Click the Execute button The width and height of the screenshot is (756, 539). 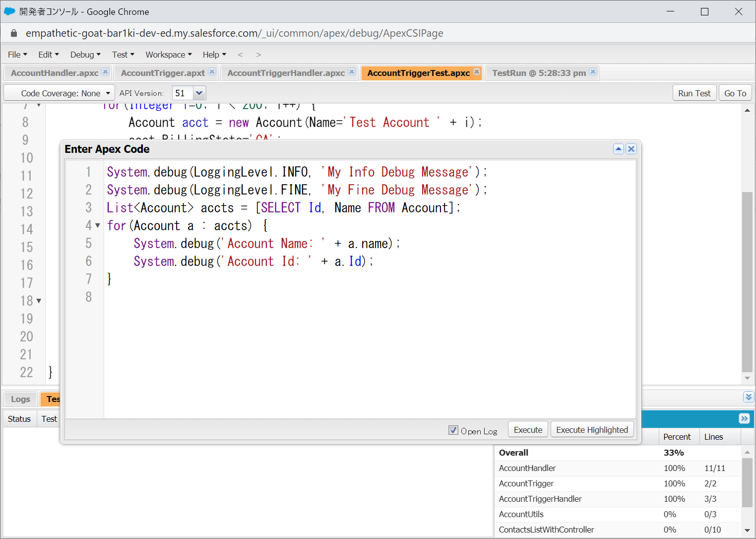pos(528,430)
